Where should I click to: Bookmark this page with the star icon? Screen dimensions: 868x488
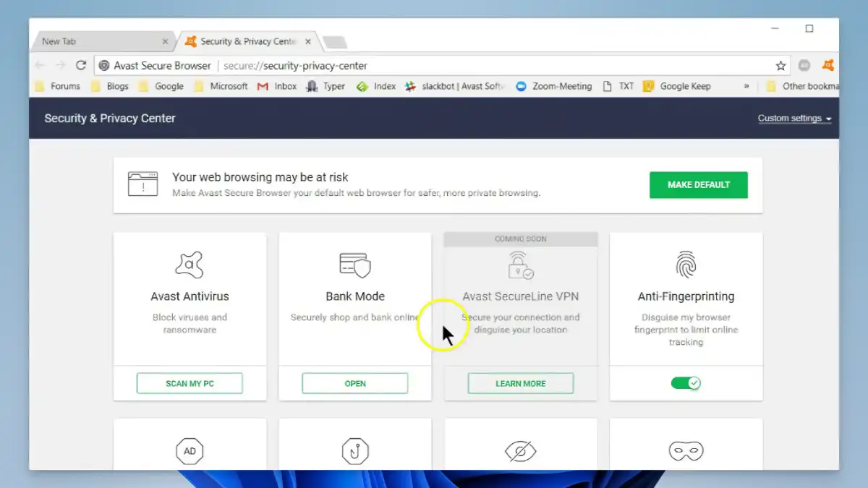coord(780,65)
